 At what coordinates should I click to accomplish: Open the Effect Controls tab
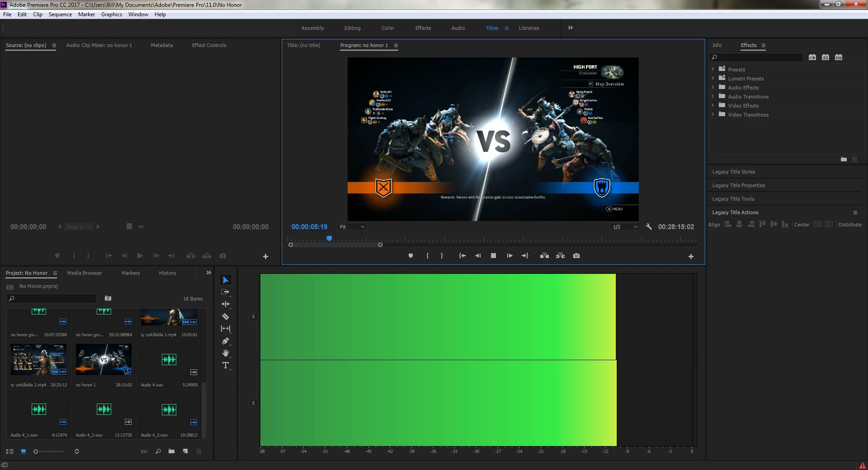pos(209,45)
